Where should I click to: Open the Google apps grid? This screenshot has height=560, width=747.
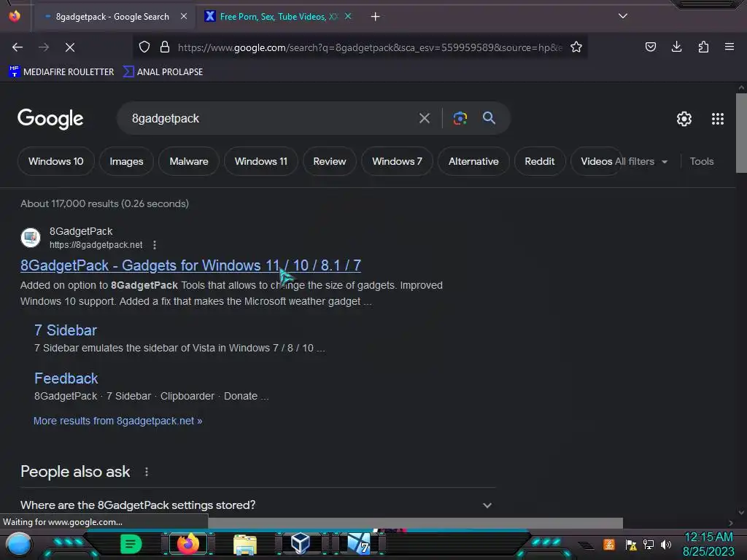point(718,119)
